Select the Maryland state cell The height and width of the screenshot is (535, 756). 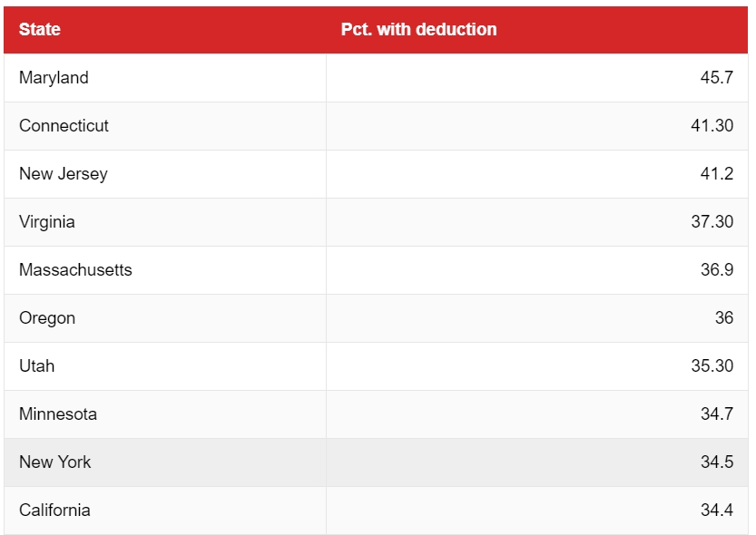click(x=54, y=78)
